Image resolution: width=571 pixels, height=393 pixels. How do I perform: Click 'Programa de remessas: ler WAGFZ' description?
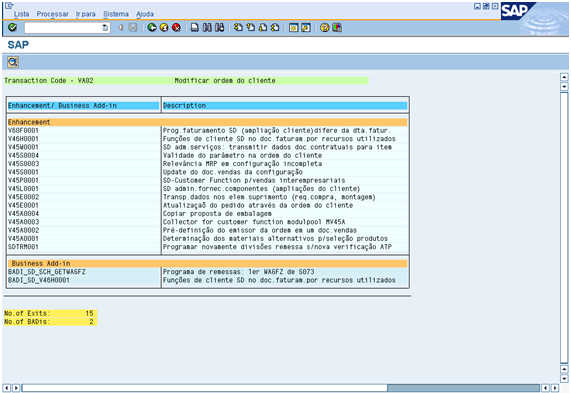[239, 272]
